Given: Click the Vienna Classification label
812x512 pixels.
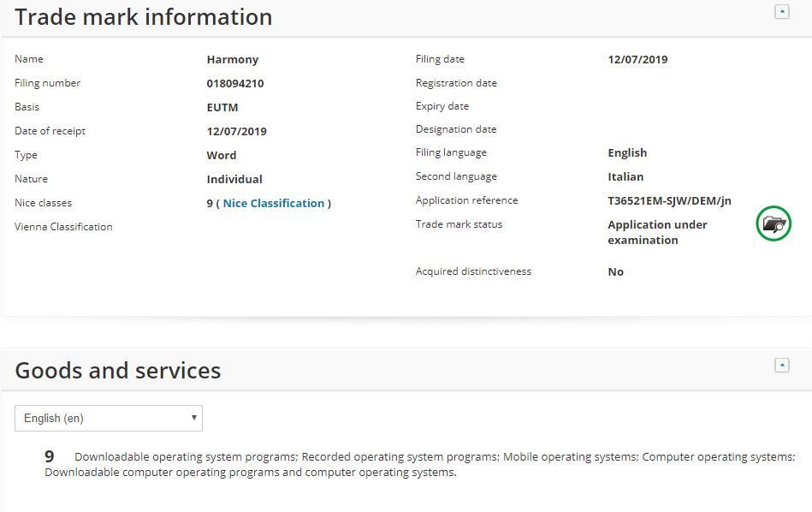Looking at the screenshot, I should point(63,227).
